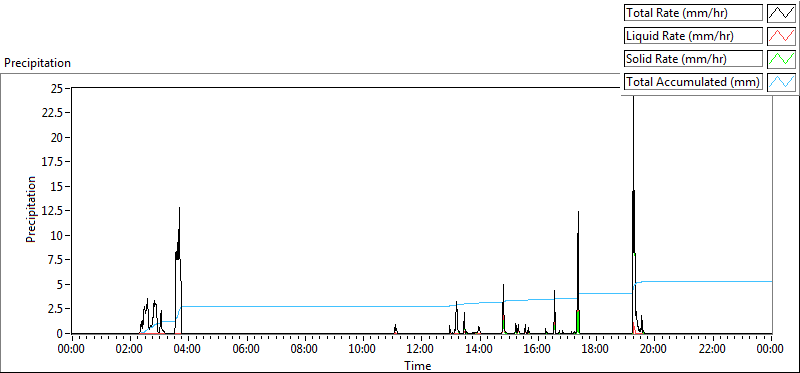Select the Total Accumulated (mm) legend label
Viewport: 800px width, 373px height.
click(x=693, y=81)
